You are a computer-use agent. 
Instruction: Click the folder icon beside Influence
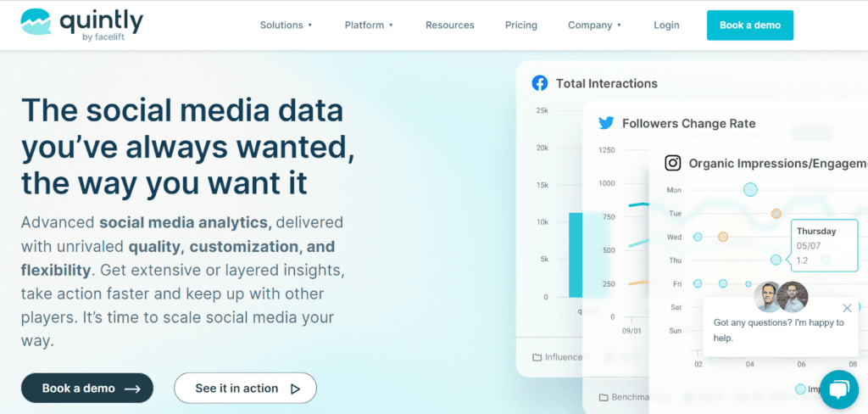[537, 357]
